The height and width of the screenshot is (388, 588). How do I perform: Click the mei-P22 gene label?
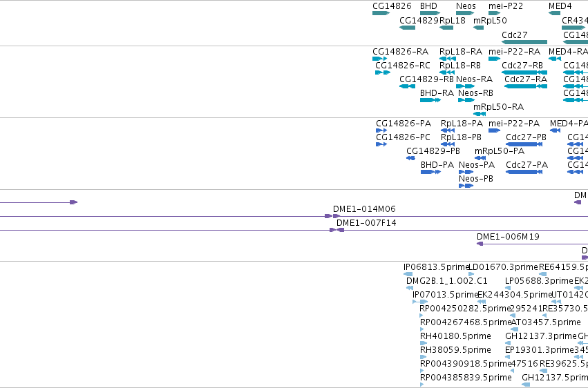506,6
